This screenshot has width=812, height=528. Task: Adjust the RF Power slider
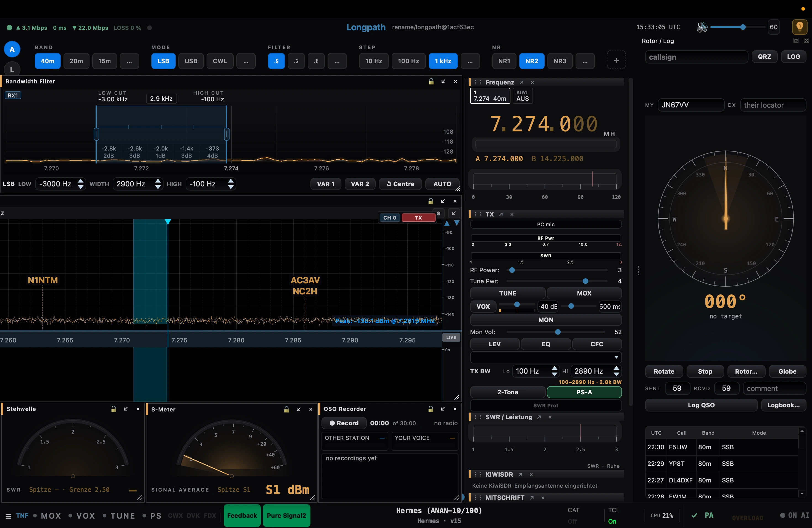(x=557, y=270)
